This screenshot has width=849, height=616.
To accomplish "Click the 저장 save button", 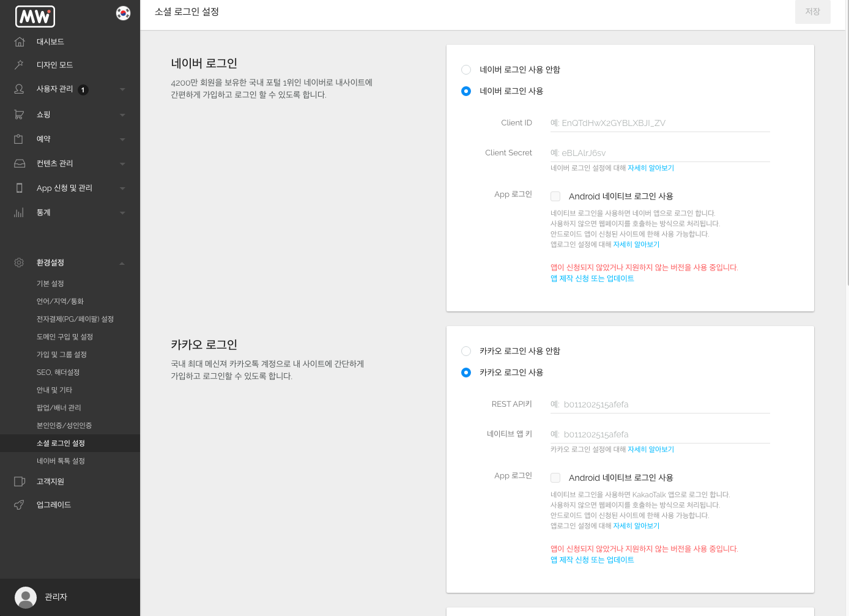I will pyautogui.click(x=812, y=12).
